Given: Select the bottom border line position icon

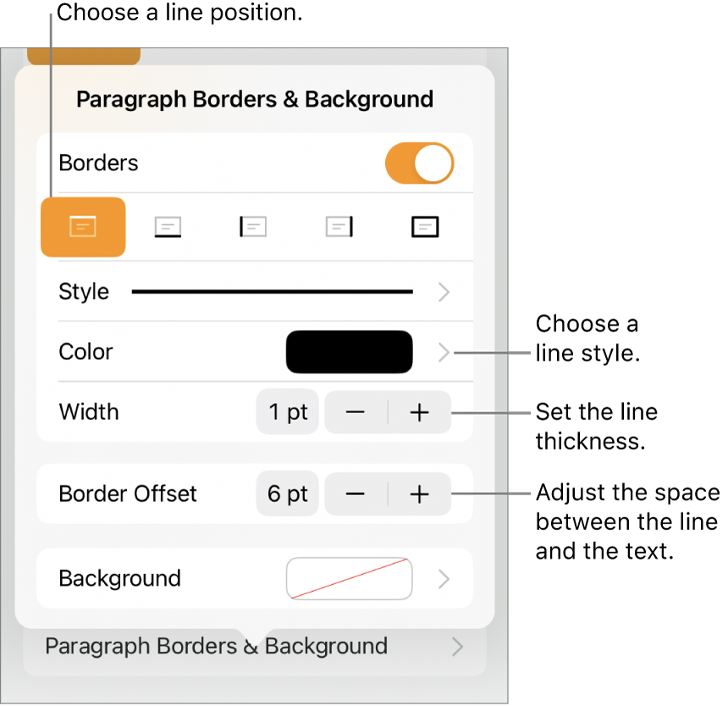Looking at the screenshot, I should pyautogui.click(x=168, y=227).
